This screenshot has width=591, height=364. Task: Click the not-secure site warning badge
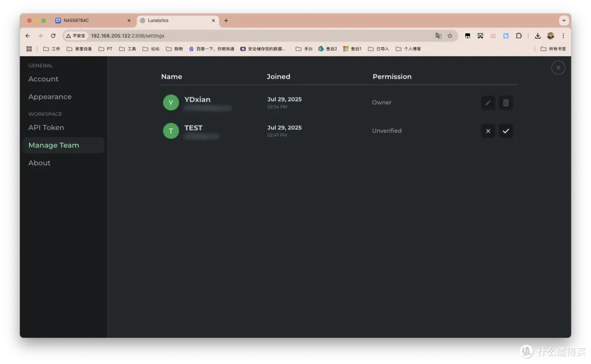pyautogui.click(x=76, y=36)
